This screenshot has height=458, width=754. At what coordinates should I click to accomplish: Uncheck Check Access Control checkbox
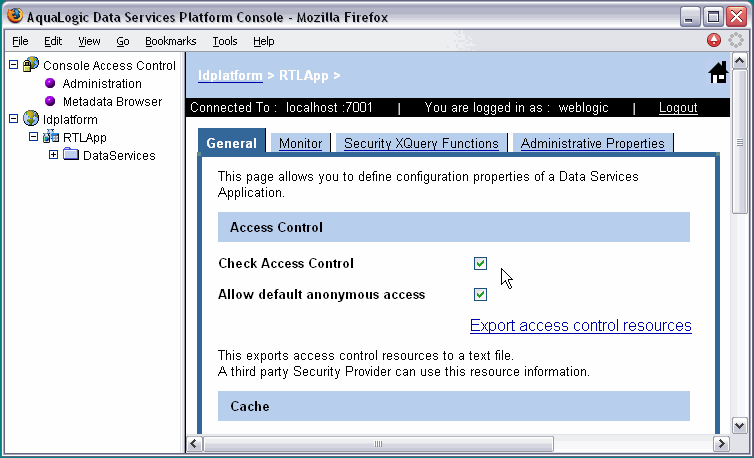point(480,263)
